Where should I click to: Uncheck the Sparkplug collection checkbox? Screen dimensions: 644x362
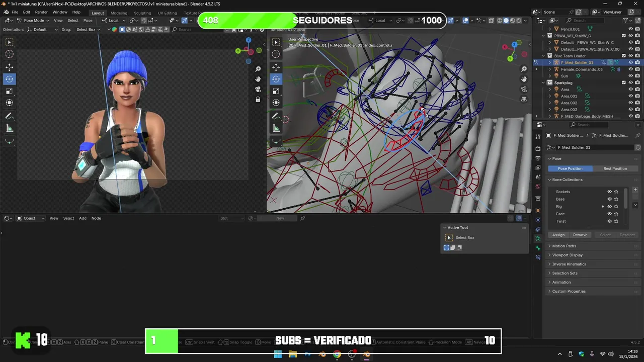624,82
